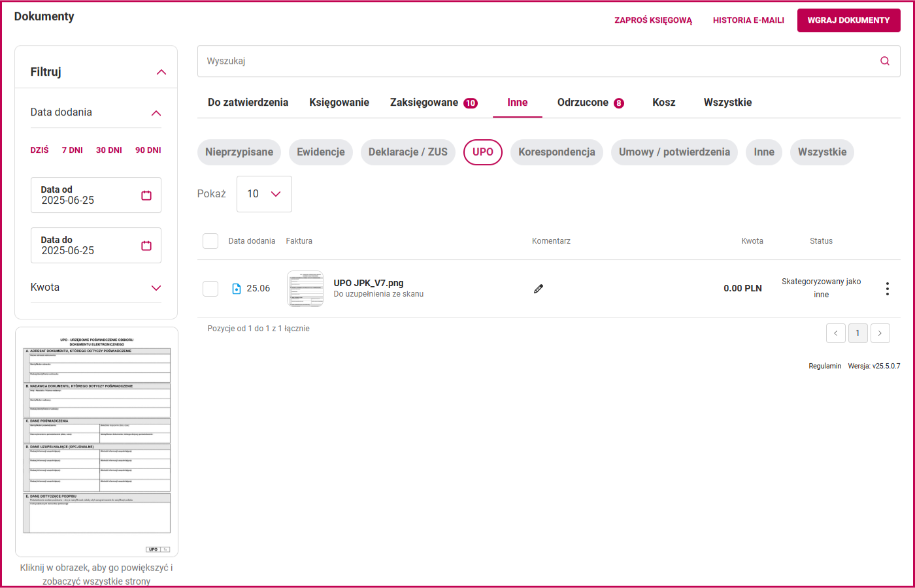Select the Inne category chip
The width and height of the screenshot is (915, 588).
tap(764, 152)
